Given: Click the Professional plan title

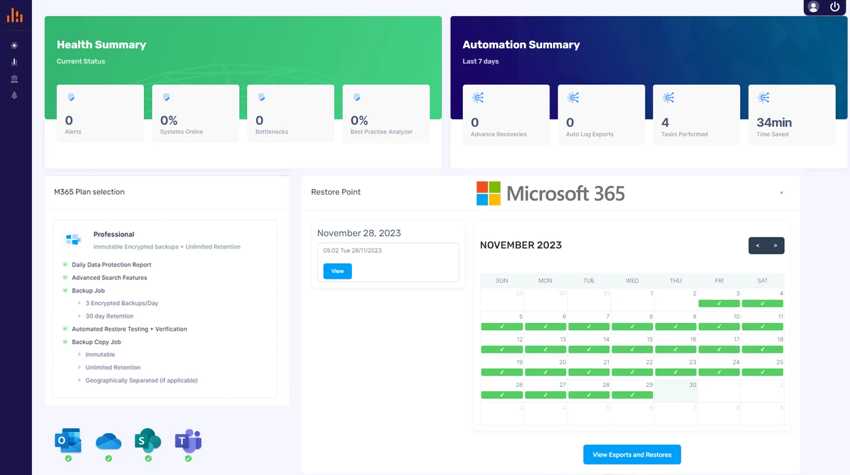Looking at the screenshot, I should [x=114, y=234].
